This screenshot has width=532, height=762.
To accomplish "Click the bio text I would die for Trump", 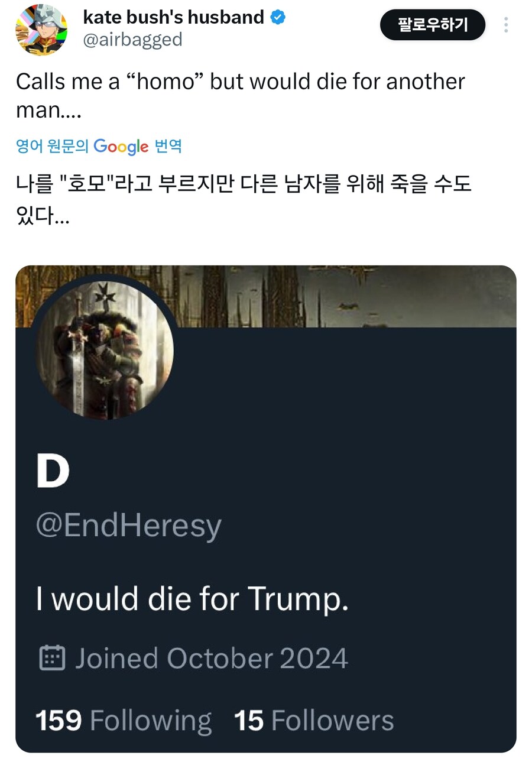I will tap(192, 599).
